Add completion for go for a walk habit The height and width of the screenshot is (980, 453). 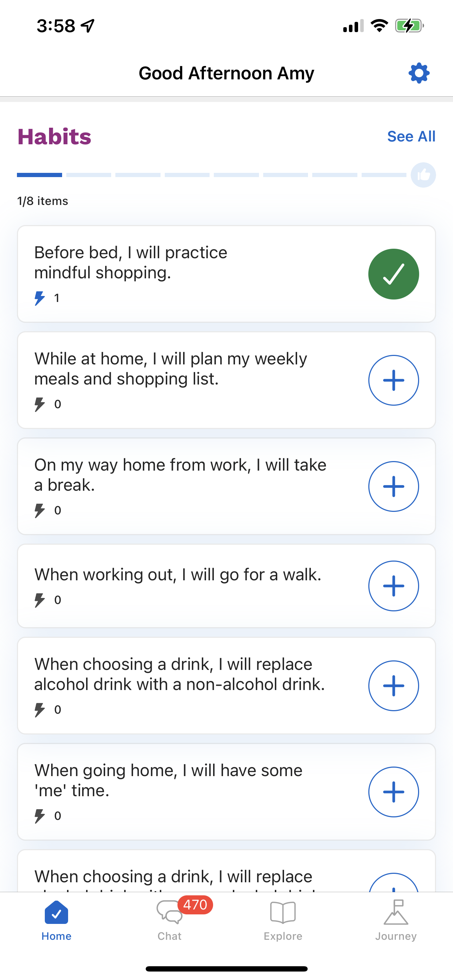pos(393,586)
